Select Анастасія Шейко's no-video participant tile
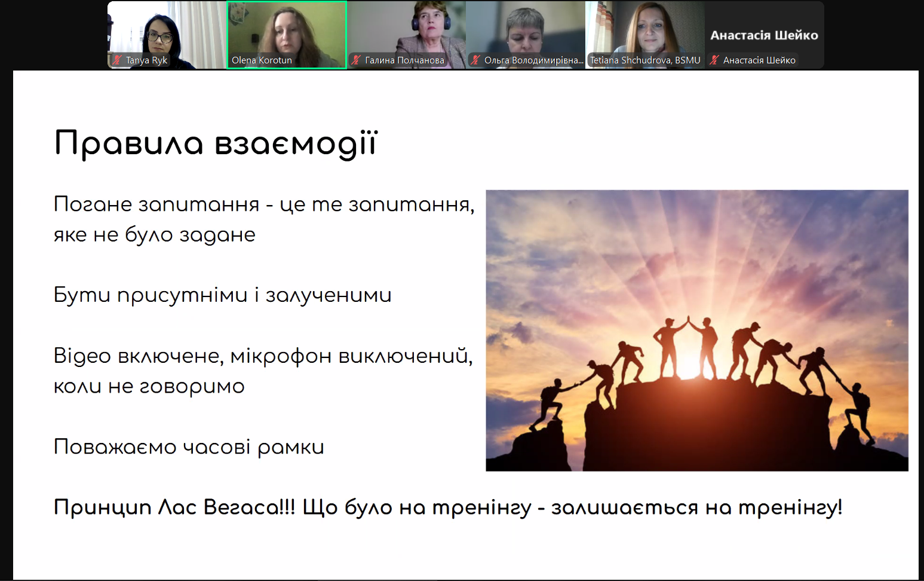This screenshot has height=581, width=924. (765, 35)
